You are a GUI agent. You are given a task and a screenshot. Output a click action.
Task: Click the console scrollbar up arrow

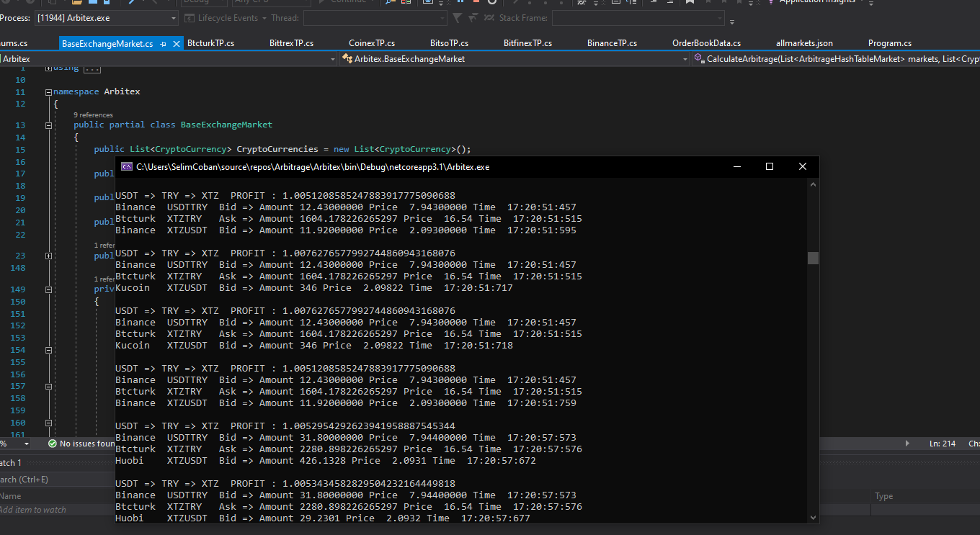[813, 184]
